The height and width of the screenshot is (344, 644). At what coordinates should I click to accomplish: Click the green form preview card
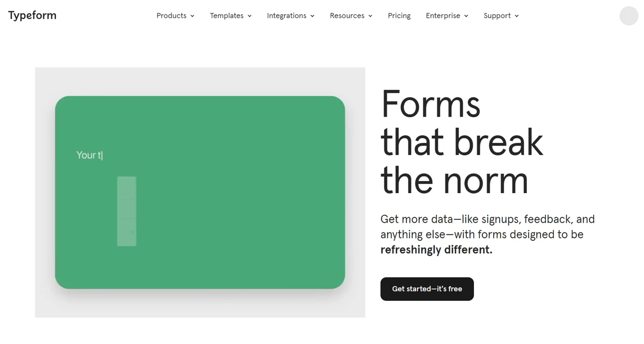click(x=200, y=192)
